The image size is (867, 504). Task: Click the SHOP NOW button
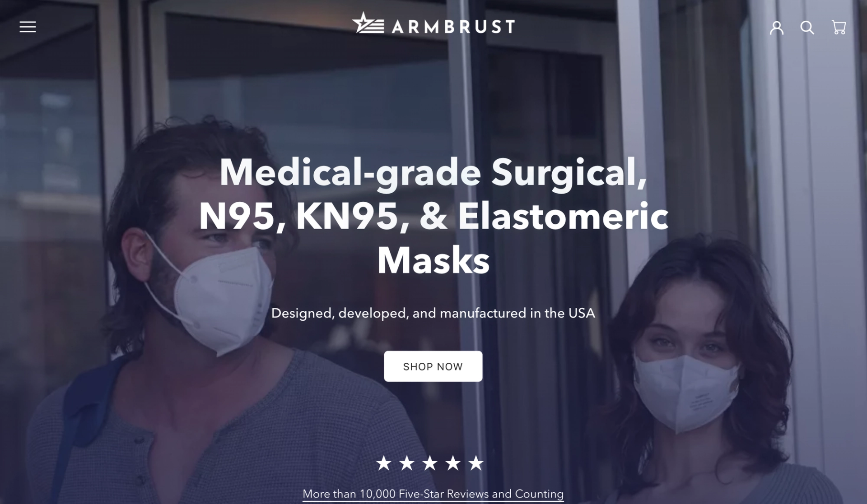click(x=433, y=366)
